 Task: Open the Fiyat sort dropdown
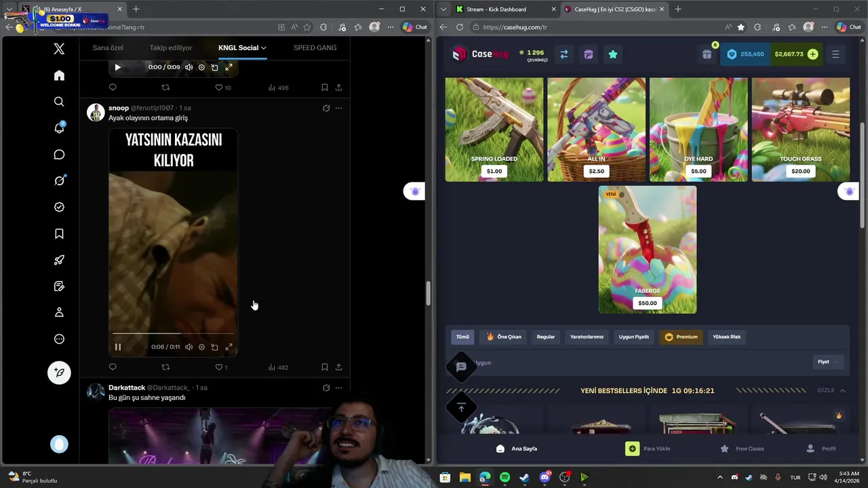(x=828, y=362)
